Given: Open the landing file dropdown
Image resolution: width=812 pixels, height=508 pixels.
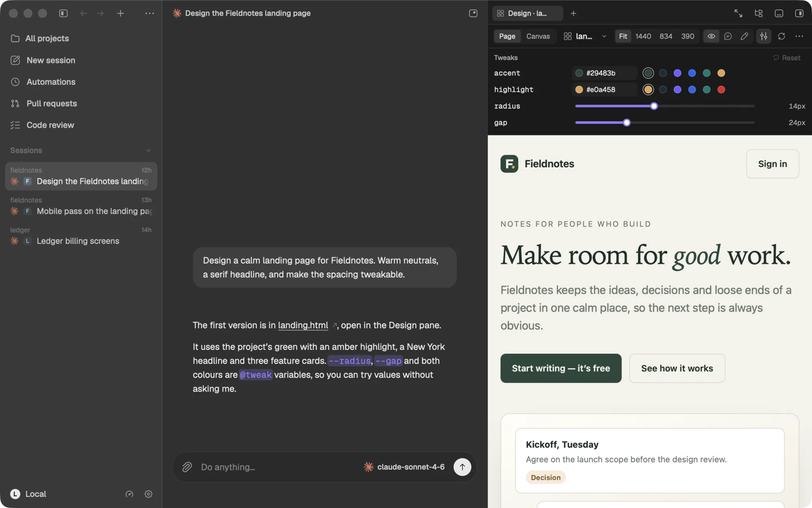Looking at the screenshot, I should tap(585, 36).
